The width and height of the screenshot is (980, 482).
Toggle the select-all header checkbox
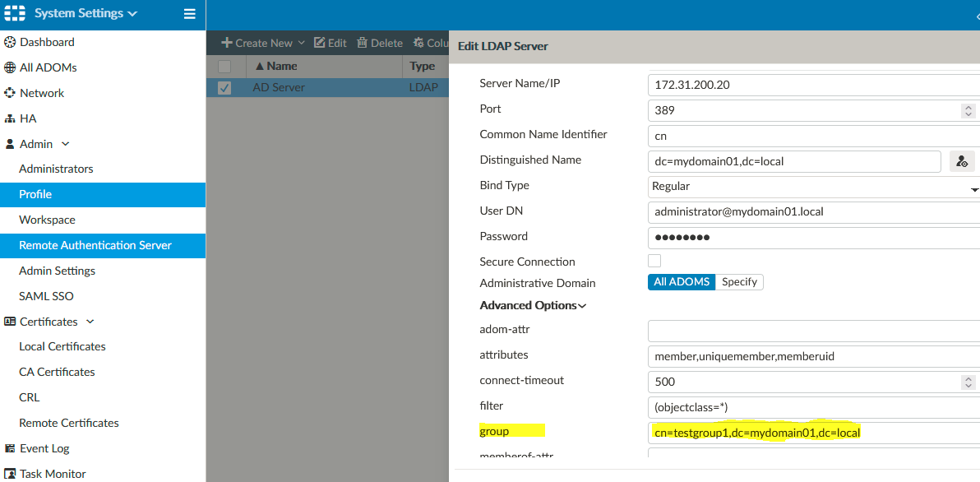(x=224, y=67)
